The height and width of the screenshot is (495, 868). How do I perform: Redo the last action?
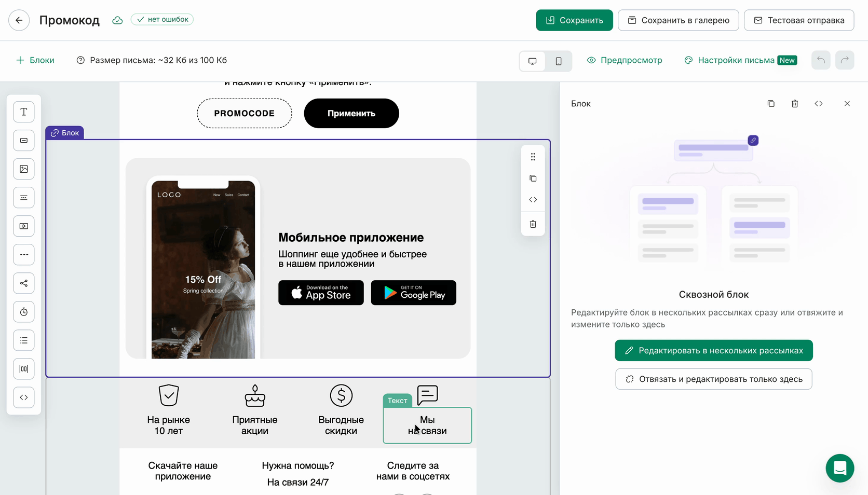[845, 60]
